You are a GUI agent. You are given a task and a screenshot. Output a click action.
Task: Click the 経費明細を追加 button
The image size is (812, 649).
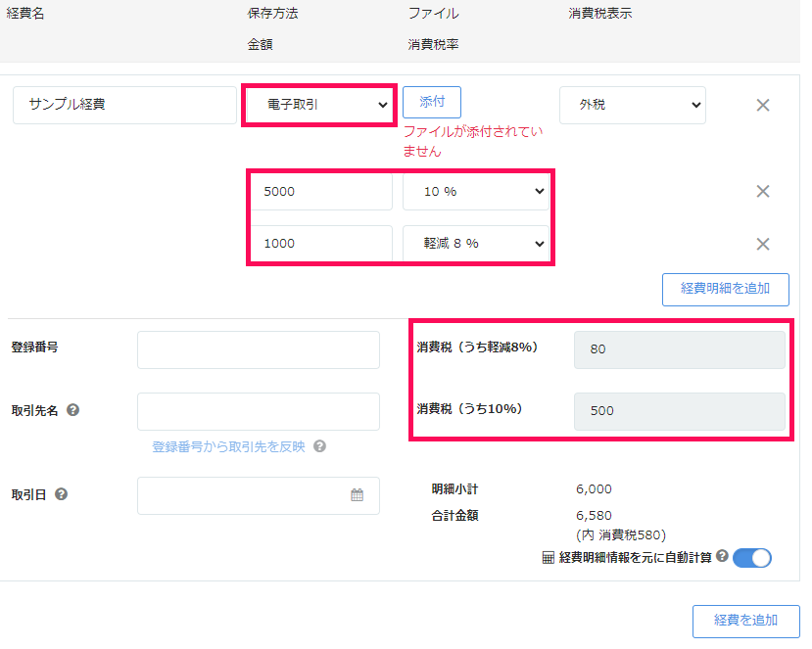725,289
